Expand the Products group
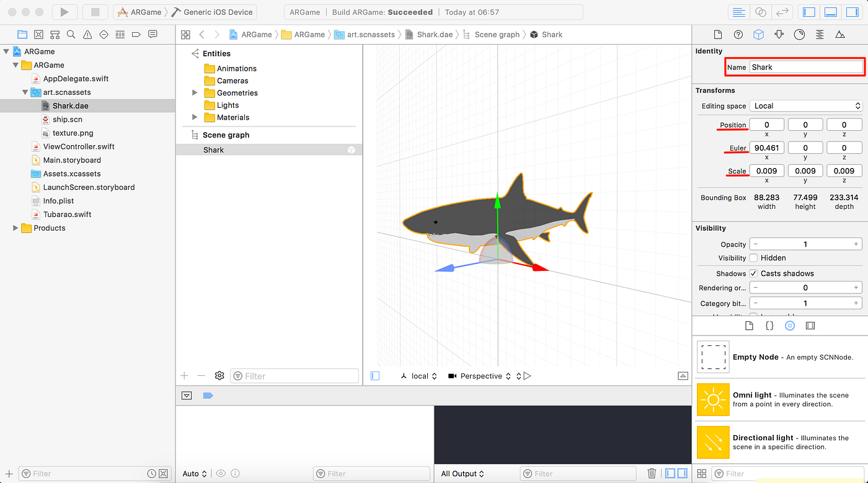Viewport: 868px width, 483px height. click(15, 228)
